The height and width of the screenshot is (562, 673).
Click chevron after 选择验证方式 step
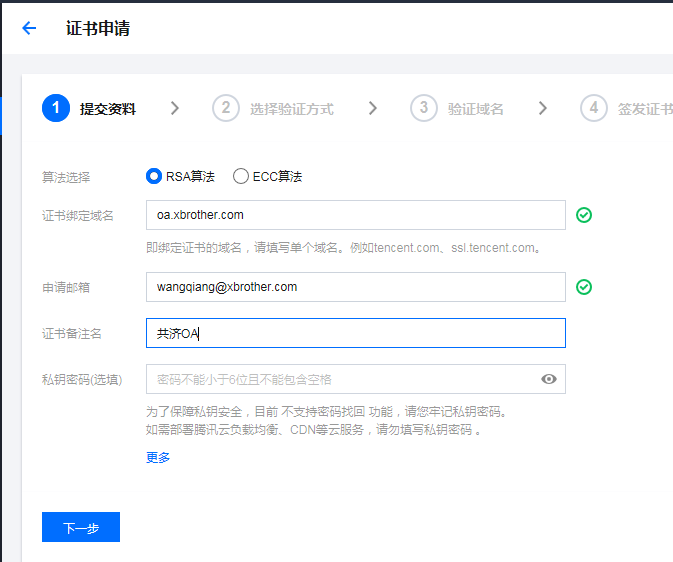[373, 108]
